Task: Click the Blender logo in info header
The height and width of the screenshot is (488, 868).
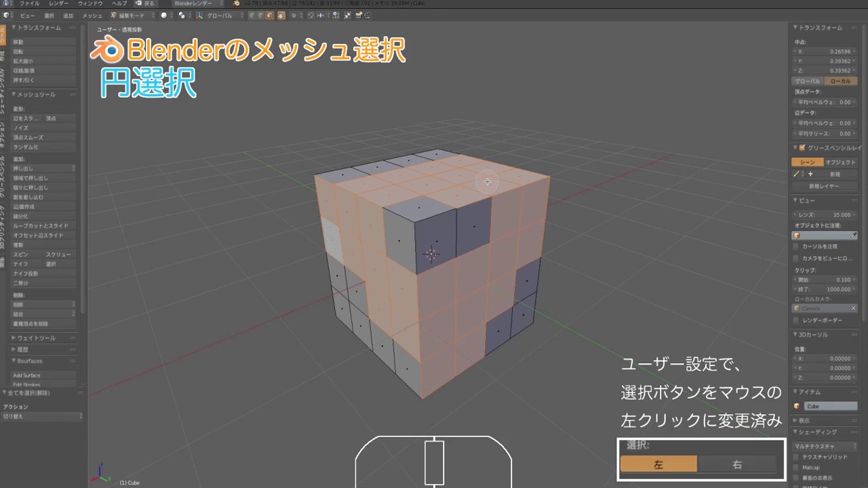Action: 235,3
